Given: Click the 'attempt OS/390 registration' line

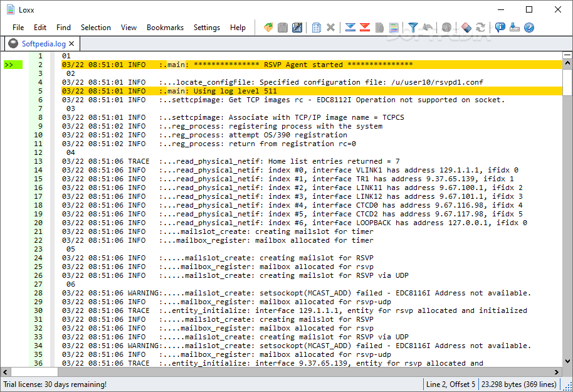Looking at the screenshot, I should click(204, 135).
